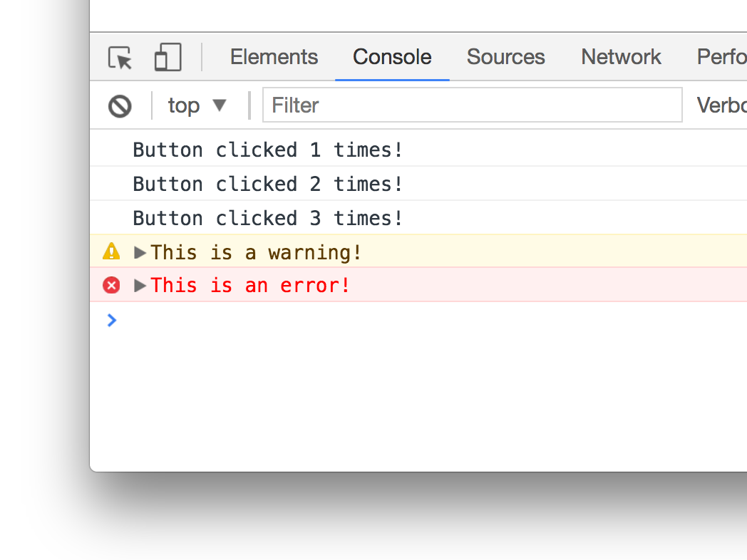Select the inspect element tool
Image resolution: width=747 pixels, height=560 pixels.
pyautogui.click(x=120, y=58)
